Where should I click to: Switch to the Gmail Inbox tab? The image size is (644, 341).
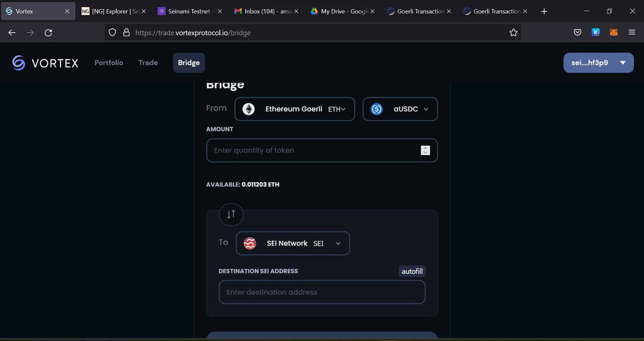tap(267, 11)
